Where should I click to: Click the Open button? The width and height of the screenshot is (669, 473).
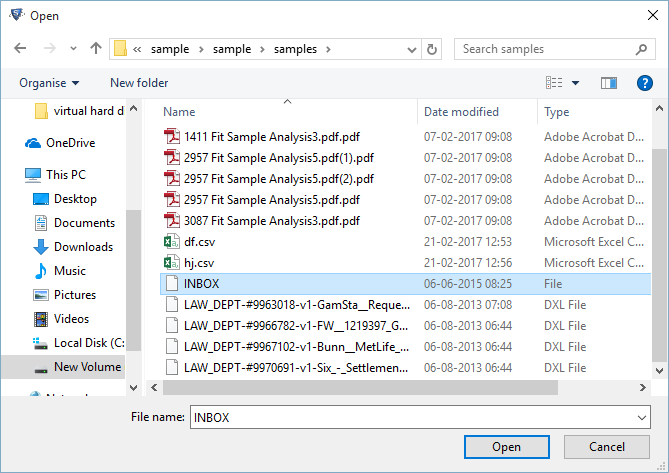(506, 447)
